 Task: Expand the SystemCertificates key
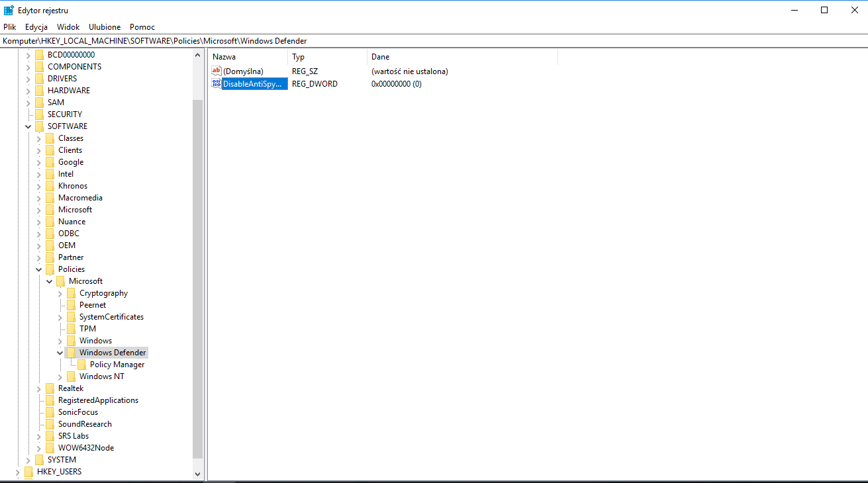click(60, 317)
